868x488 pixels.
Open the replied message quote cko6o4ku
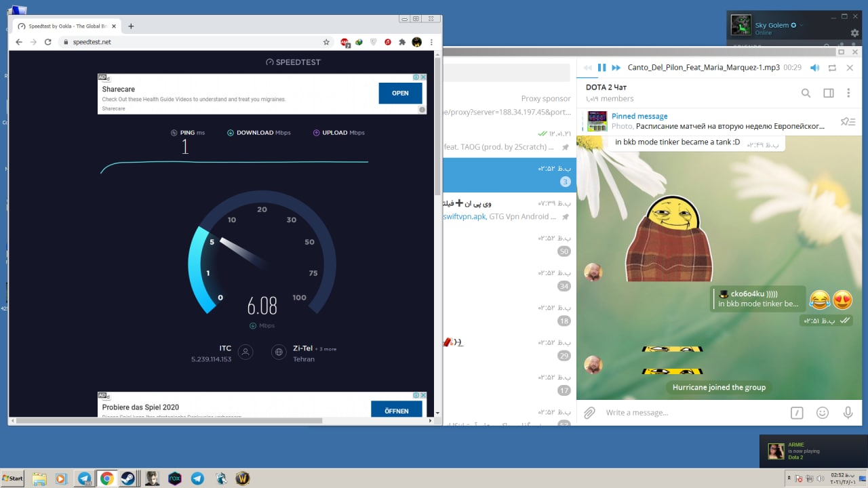[758, 298]
